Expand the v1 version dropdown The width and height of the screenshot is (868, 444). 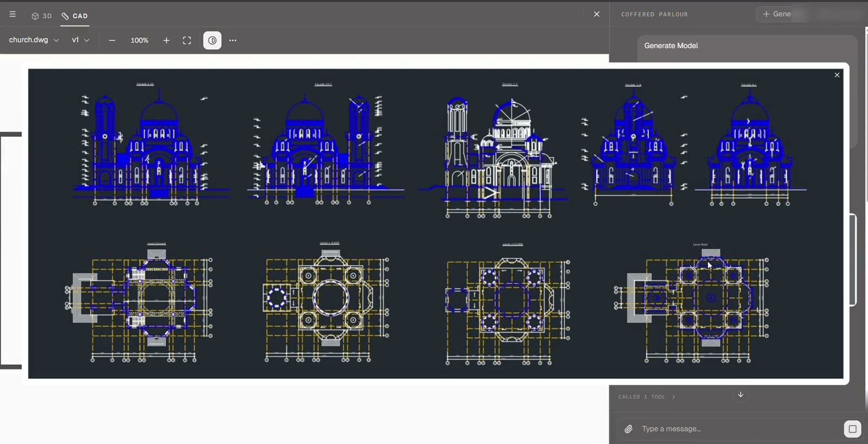80,40
